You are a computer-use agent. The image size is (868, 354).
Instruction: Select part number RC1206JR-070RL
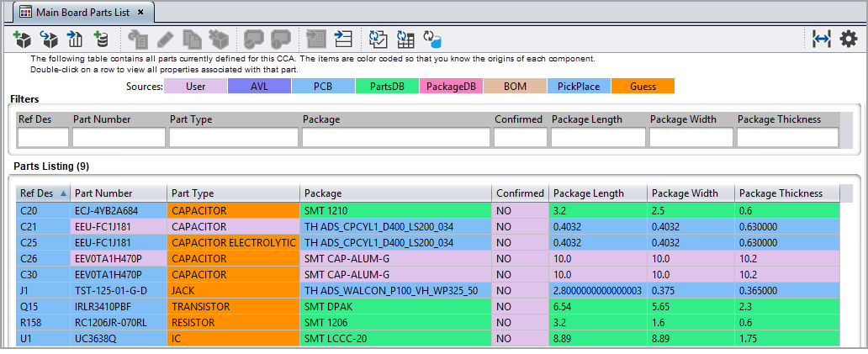pyautogui.click(x=119, y=323)
